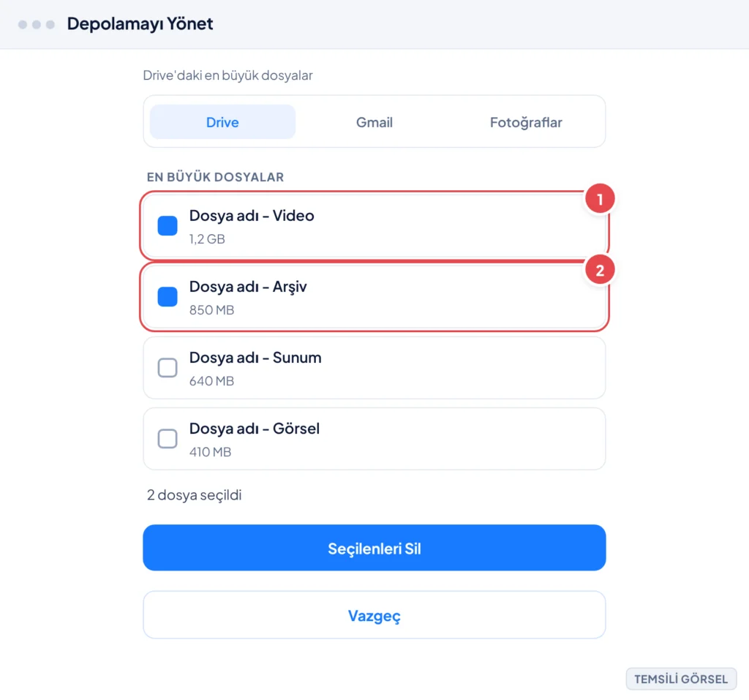Tick the Görsel file checkbox
Viewport: 749px width, 700px height.
tap(168, 439)
